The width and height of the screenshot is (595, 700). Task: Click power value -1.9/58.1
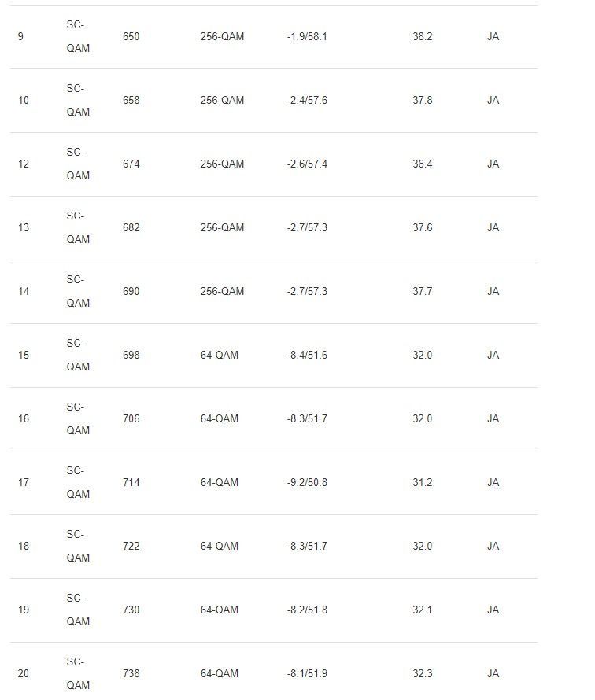(x=307, y=37)
